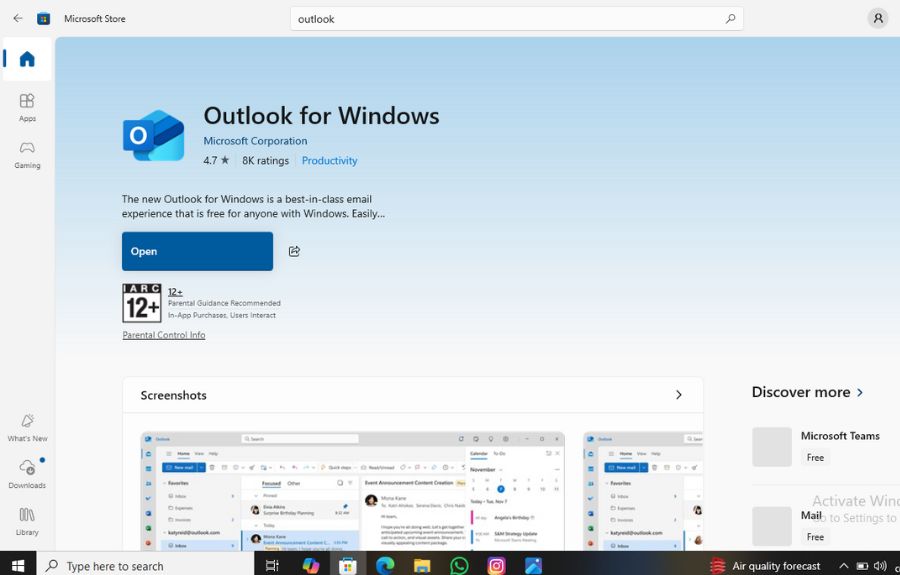Screen dimensions: 900x575
Task: Click the Screenshots heading
Action: pyautogui.click(x=173, y=395)
